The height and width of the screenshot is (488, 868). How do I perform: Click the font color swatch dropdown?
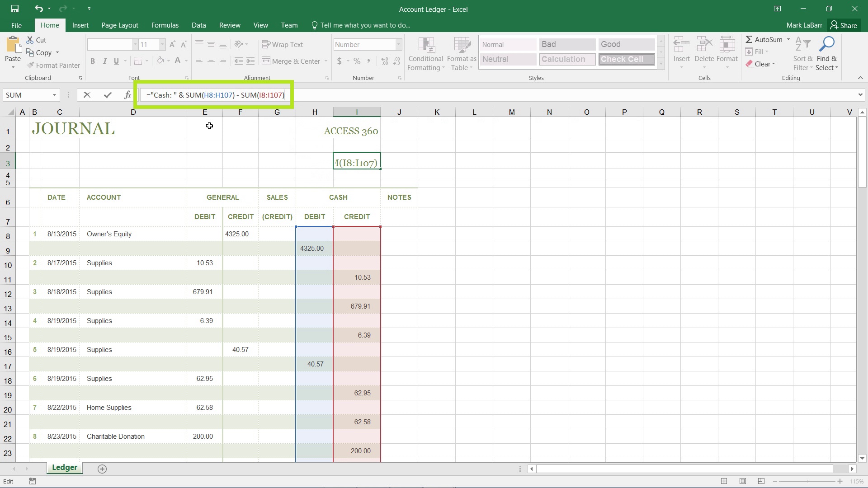tap(186, 61)
